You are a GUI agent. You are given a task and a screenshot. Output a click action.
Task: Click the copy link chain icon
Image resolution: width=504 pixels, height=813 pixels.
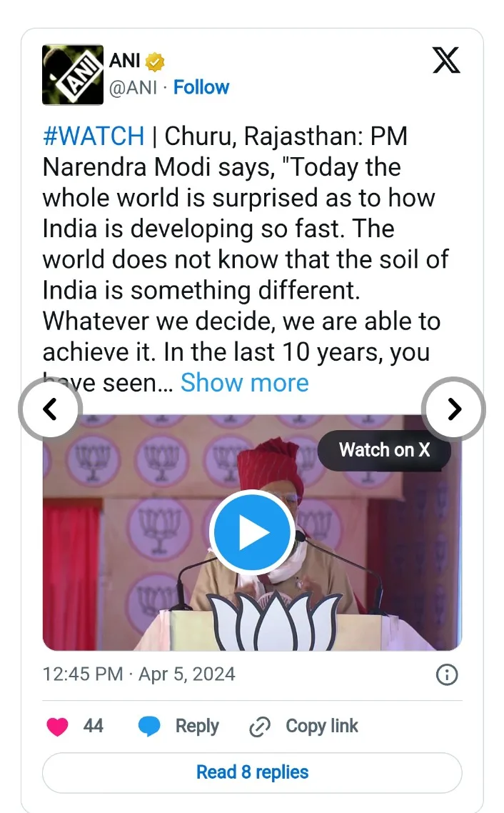click(x=259, y=727)
